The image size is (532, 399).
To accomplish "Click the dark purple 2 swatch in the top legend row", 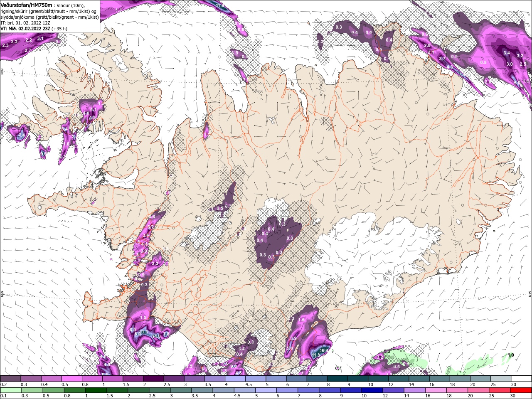I will pyautogui.click(x=153, y=379).
